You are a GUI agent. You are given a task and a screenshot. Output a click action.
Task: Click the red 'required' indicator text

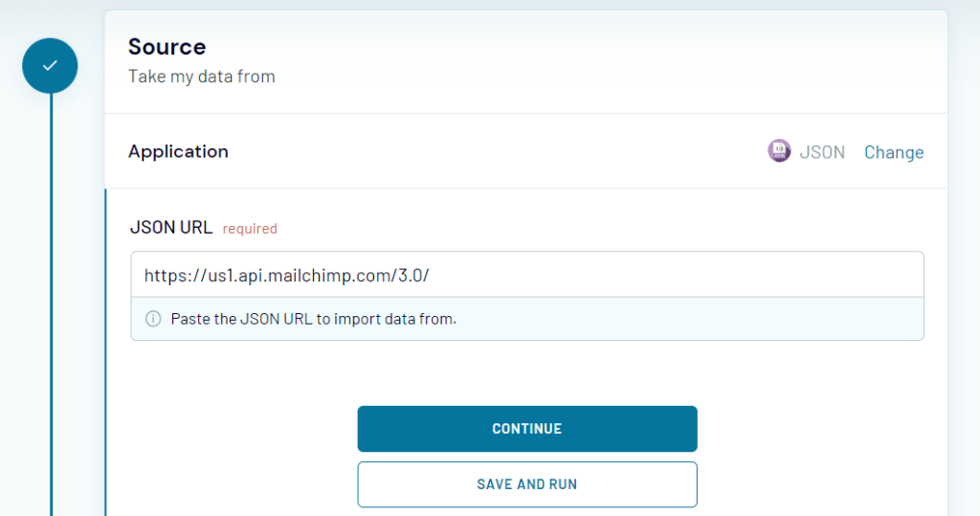click(250, 229)
